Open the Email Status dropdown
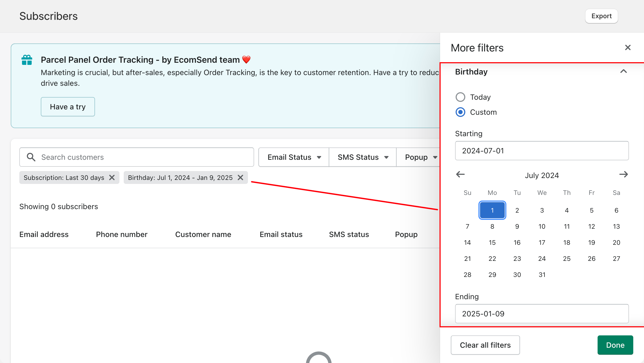This screenshot has height=363, width=644. coord(294,157)
